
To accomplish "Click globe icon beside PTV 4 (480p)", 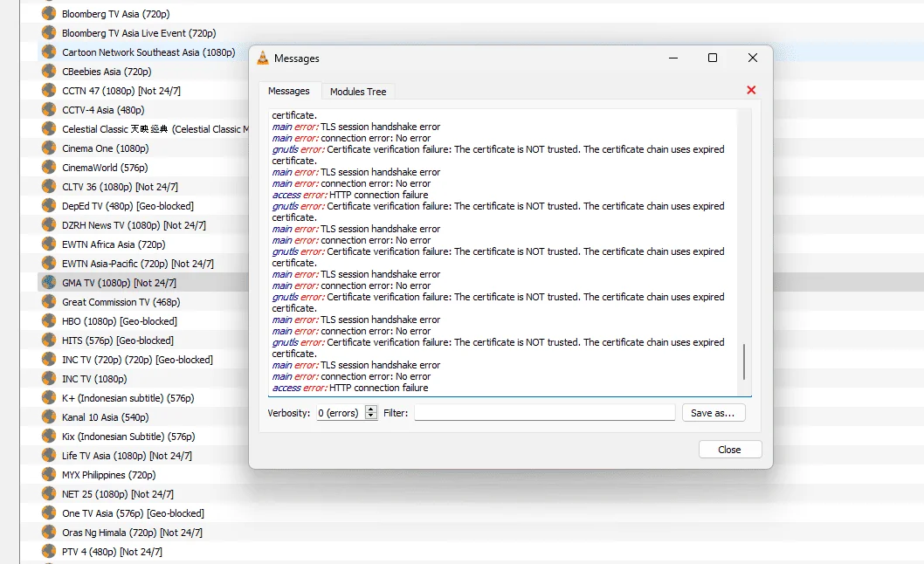I will pos(49,551).
